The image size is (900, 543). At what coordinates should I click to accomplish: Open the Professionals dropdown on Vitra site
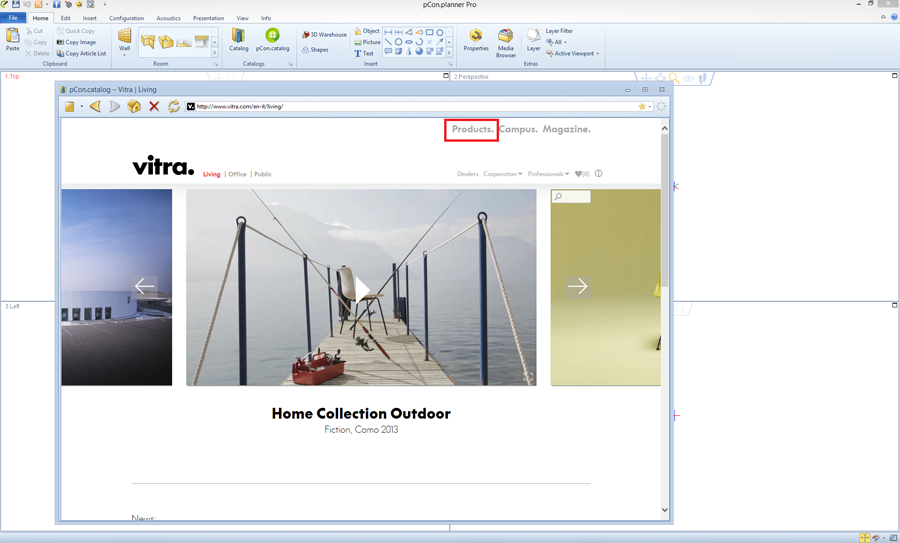point(548,174)
